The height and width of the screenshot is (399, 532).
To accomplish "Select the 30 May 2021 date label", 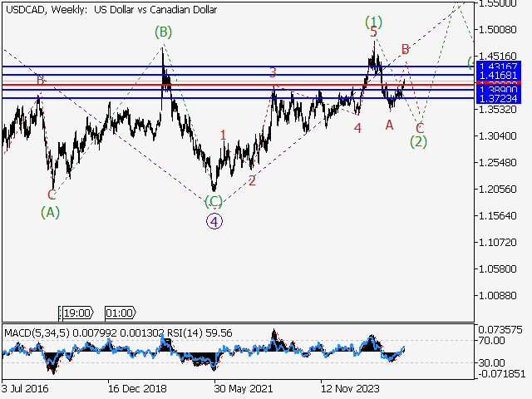I will [243, 387].
